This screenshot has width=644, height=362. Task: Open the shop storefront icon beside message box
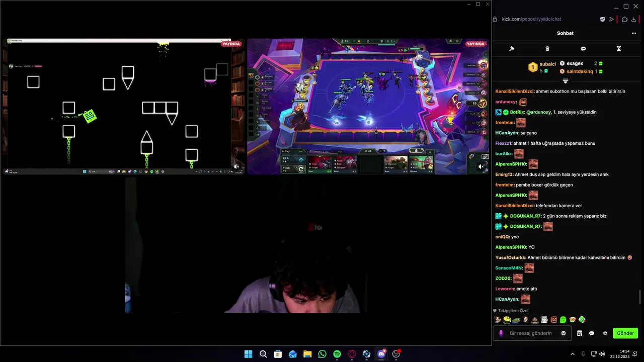tap(579, 333)
